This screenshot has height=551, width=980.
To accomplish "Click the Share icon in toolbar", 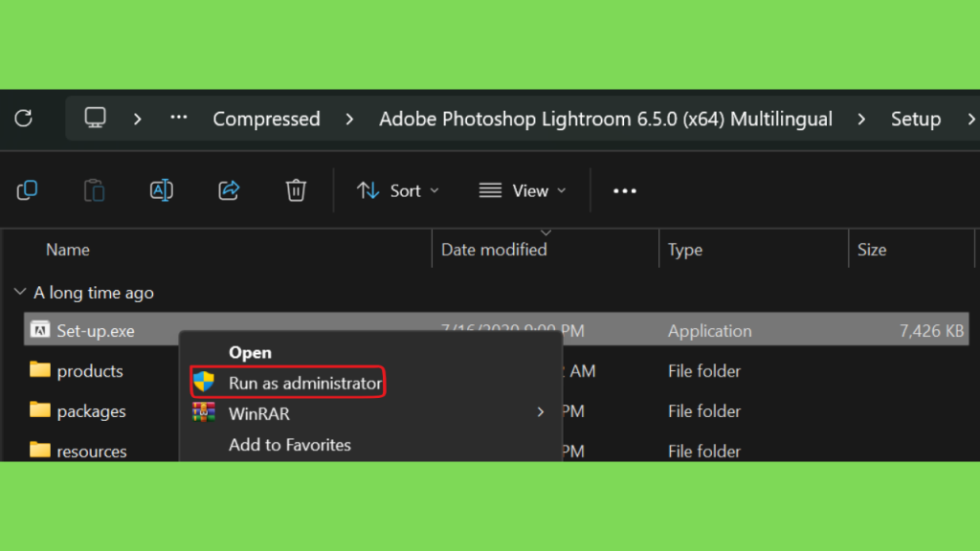I will [x=229, y=190].
